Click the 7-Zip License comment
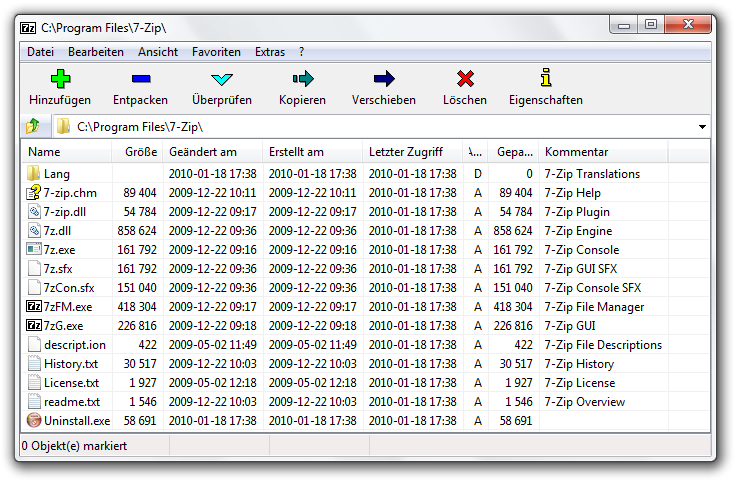Image resolution: width=735 pixels, height=480 pixels. click(579, 383)
